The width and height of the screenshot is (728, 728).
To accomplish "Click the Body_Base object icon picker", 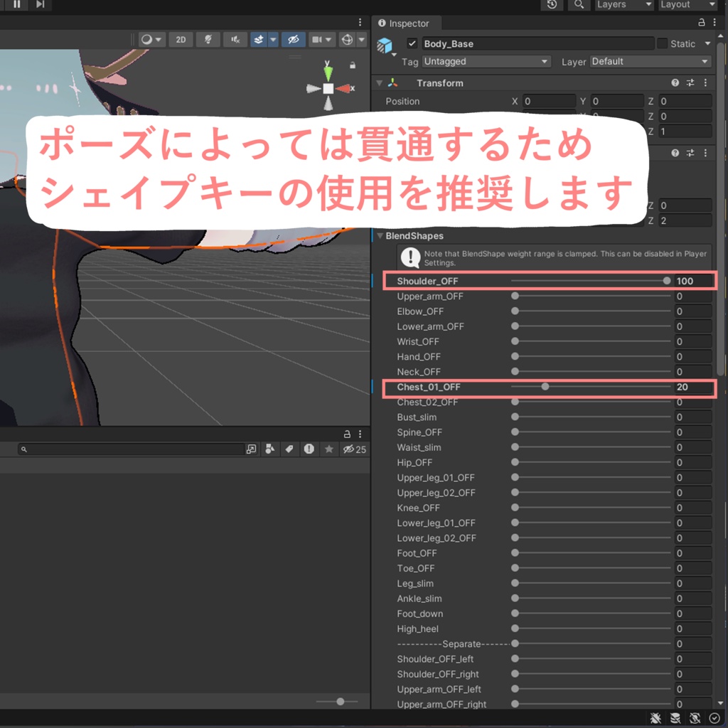I will pyautogui.click(x=385, y=46).
